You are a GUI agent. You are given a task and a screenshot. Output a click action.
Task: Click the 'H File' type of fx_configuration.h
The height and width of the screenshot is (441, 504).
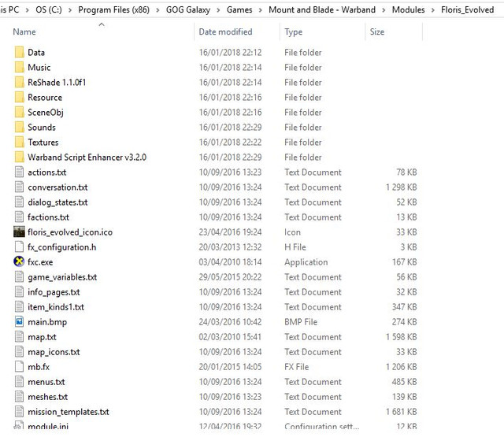coord(295,246)
